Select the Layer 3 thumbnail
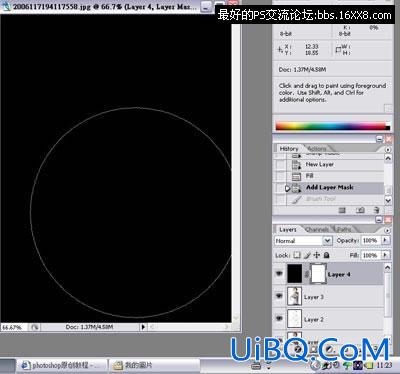400x374 pixels. tap(294, 296)
